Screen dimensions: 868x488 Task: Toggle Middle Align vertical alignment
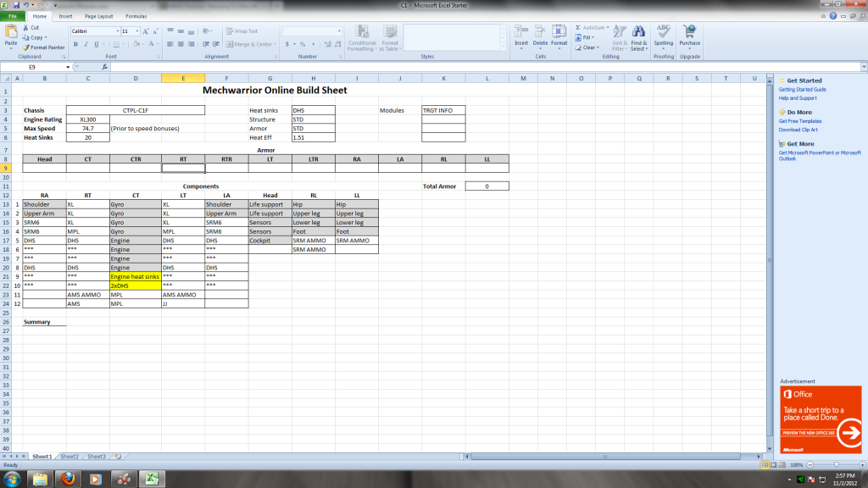click(x=181, y=31)
